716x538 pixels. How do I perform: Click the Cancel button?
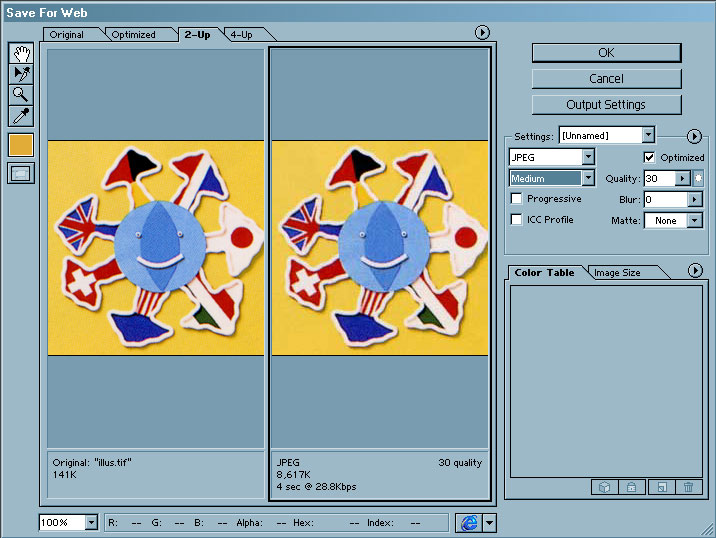click(606, 79)
